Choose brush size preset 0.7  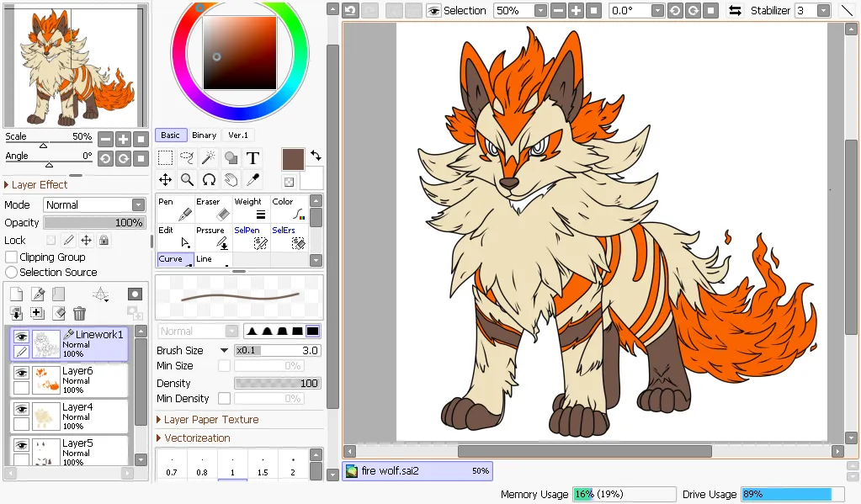[x=172, y=465]
